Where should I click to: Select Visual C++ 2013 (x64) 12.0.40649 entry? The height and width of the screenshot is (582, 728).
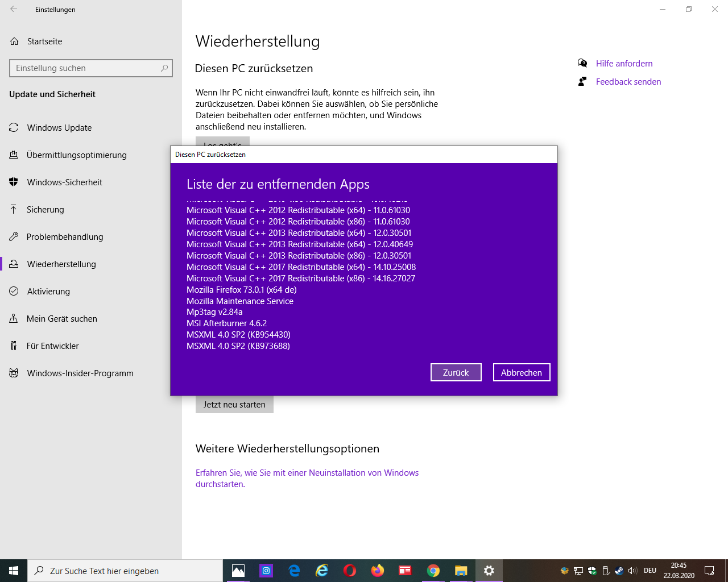(300, 244)
